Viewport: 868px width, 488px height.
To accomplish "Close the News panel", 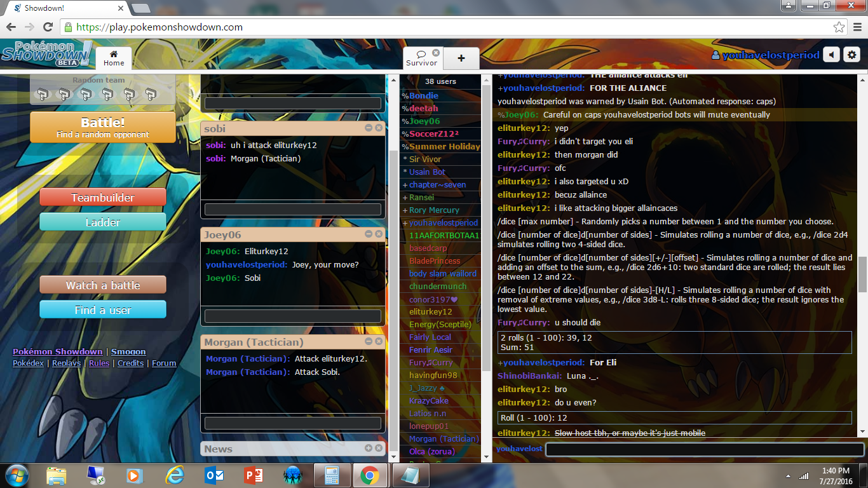I will pyautogui.click(x=379, y=449).
